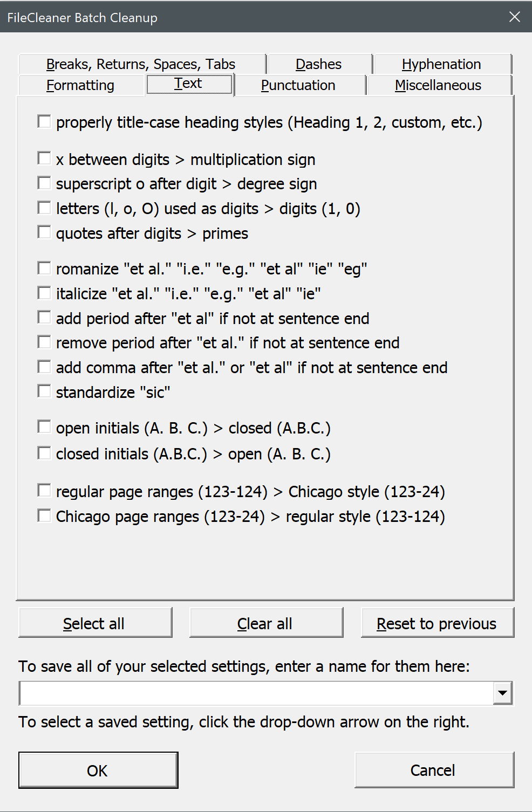Open the Dashes tab

tap(318, 64)
